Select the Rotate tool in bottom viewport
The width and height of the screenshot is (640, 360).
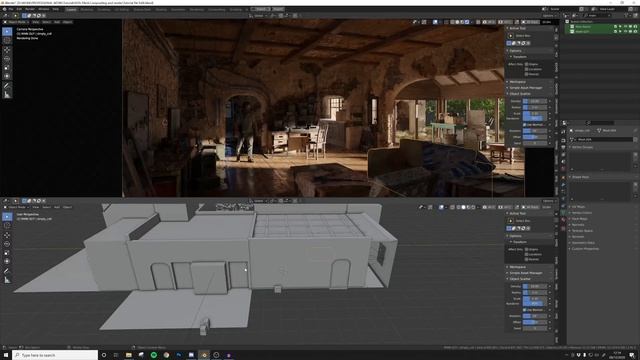pyautogui.click(x=7, y=244)
